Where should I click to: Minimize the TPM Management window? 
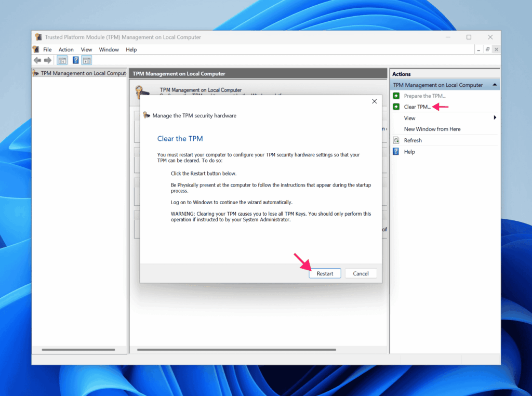tap(448, 37)
